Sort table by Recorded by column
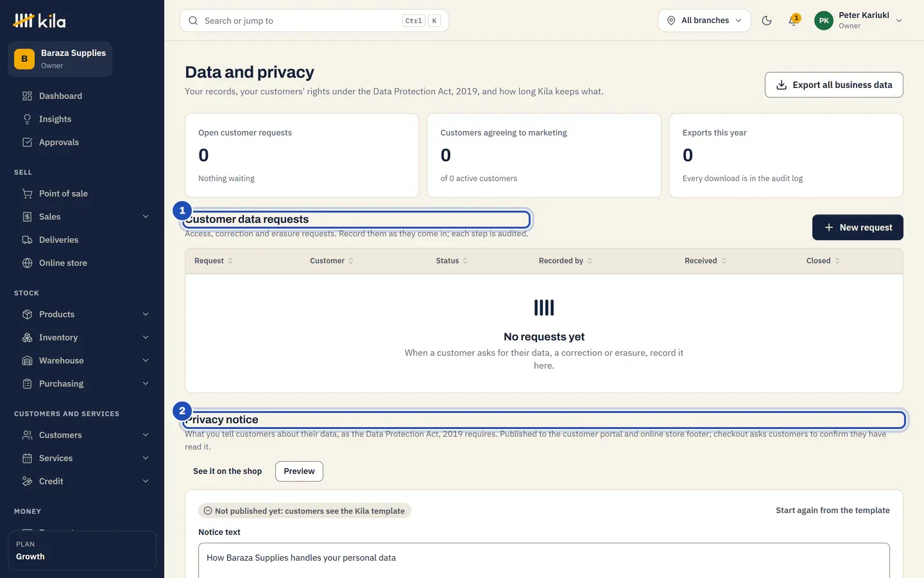 click(x=565, y=261)
